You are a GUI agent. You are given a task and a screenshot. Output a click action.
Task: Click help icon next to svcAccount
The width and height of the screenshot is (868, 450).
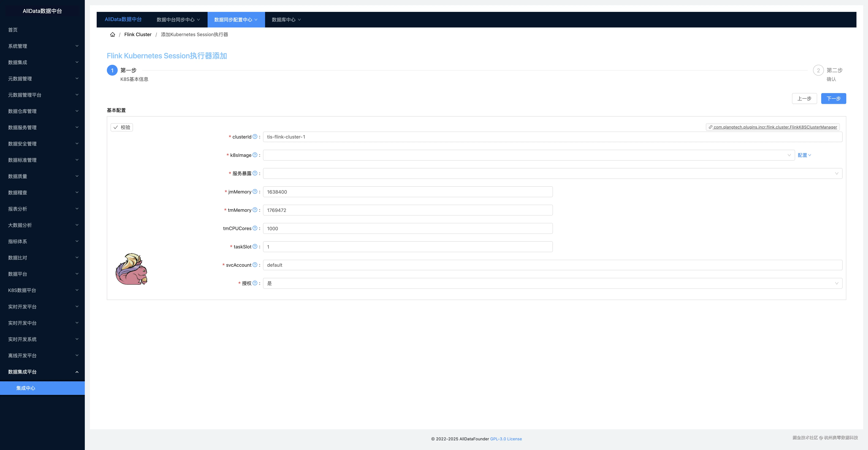pos(255,265)
